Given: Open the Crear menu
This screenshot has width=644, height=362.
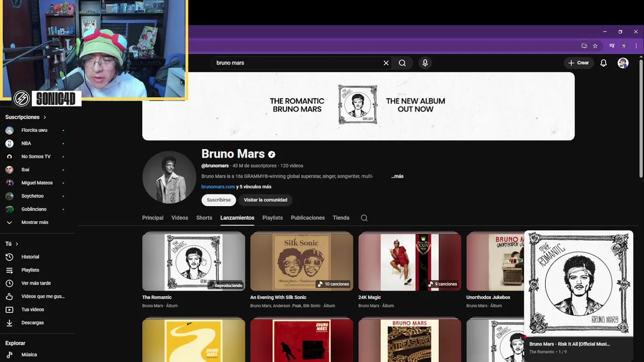Looking at the screenshot, I should point(578,63).
